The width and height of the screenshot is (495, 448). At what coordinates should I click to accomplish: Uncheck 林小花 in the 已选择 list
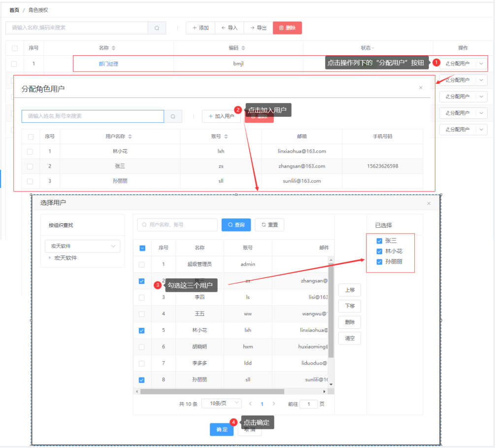coord(379,251)
